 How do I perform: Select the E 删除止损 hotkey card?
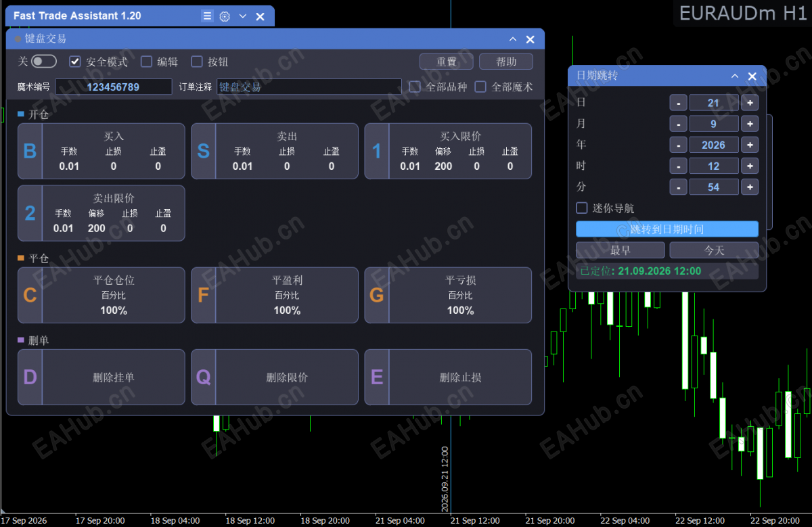pyautogui.click(x=448, y=377)
